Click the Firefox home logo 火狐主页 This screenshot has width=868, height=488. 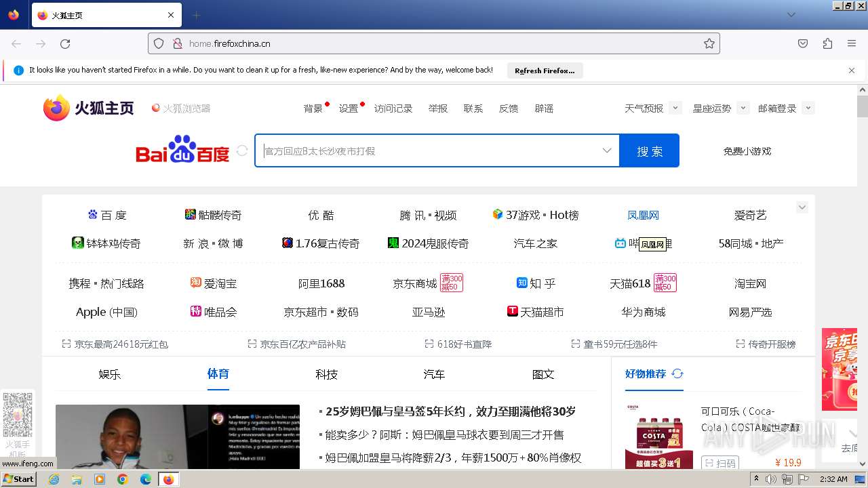[89, 108]
